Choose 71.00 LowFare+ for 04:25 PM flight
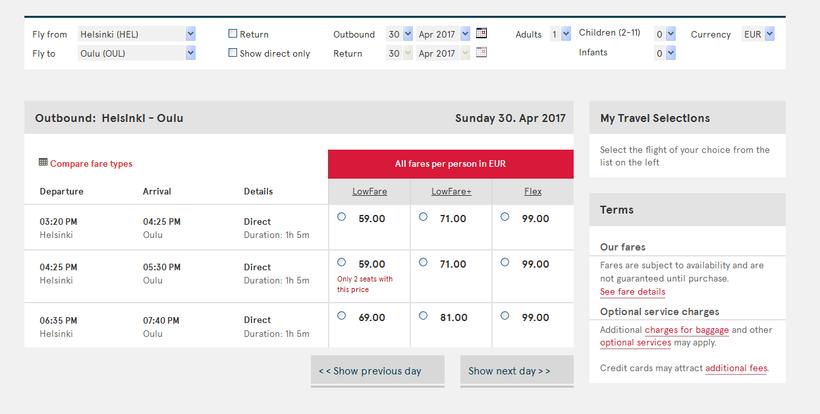Viewport: 820px width, 414px height. 423,262
